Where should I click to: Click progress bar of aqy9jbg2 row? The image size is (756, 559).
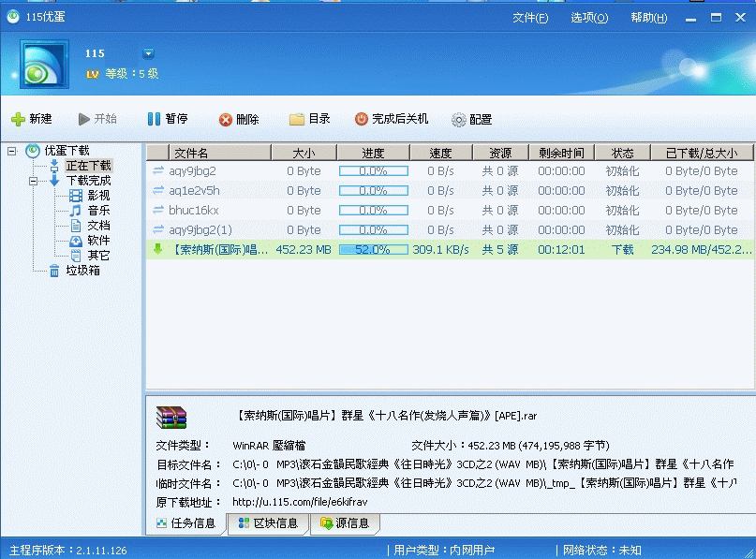coord(374,171)
